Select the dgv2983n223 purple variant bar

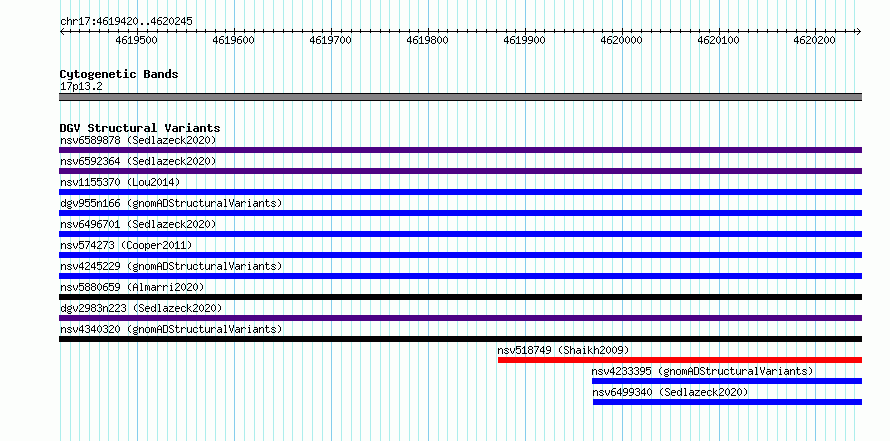[460, 318]
